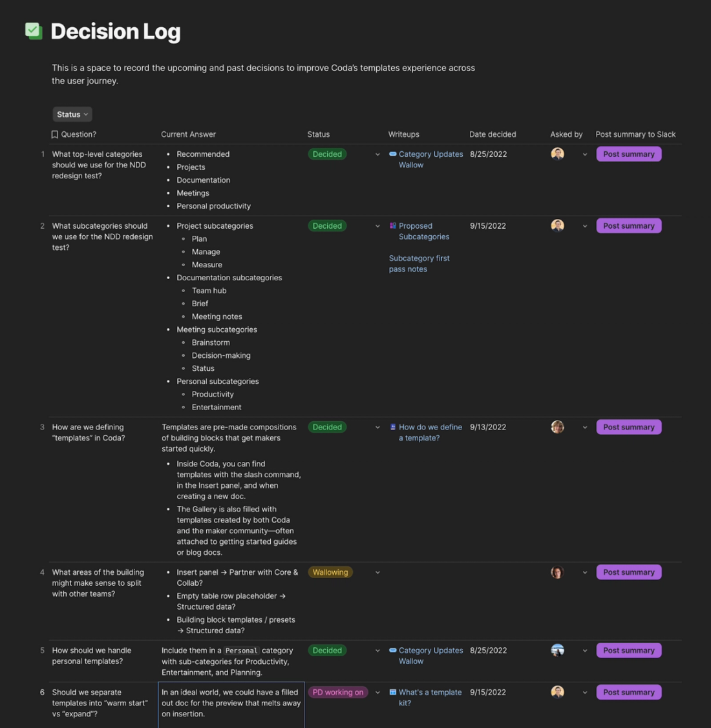Click the Category Updates Wallow icon in row 5
Viewport: 711px width, 728px height.
tap(393, 650)
